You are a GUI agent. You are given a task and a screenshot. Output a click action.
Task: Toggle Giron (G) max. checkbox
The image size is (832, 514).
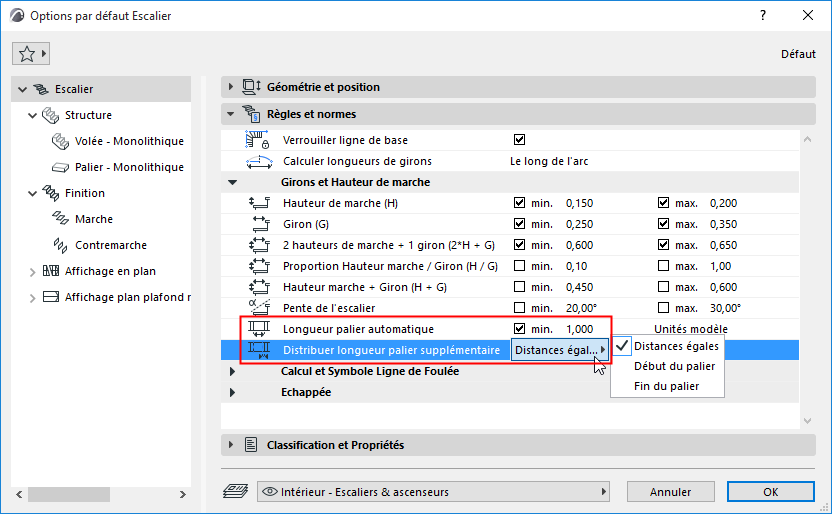[x=663, y=224]
